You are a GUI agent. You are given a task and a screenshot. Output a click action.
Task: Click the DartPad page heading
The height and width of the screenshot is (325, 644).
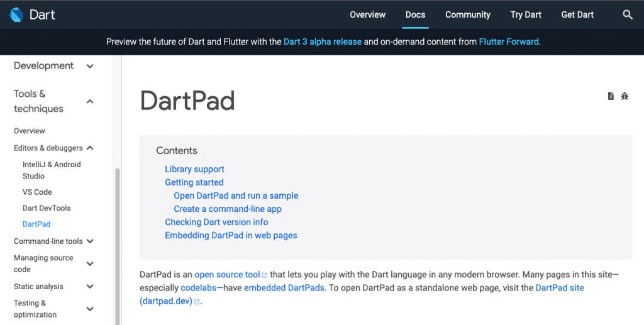187,101
